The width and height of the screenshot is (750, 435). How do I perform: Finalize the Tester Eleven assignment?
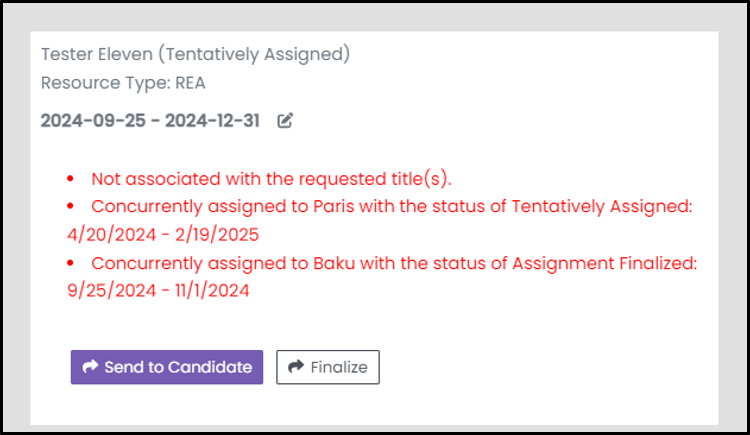328,367
